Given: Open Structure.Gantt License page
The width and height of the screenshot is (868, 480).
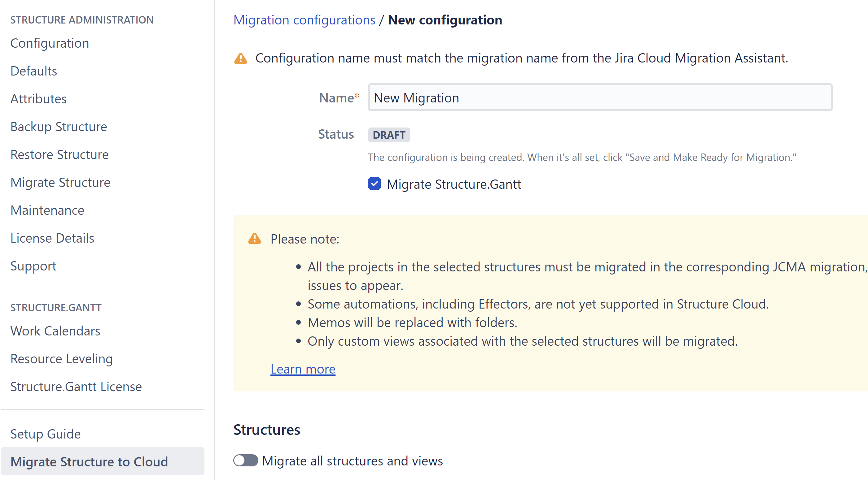Looking at the screenshot, I should point(76,387).
